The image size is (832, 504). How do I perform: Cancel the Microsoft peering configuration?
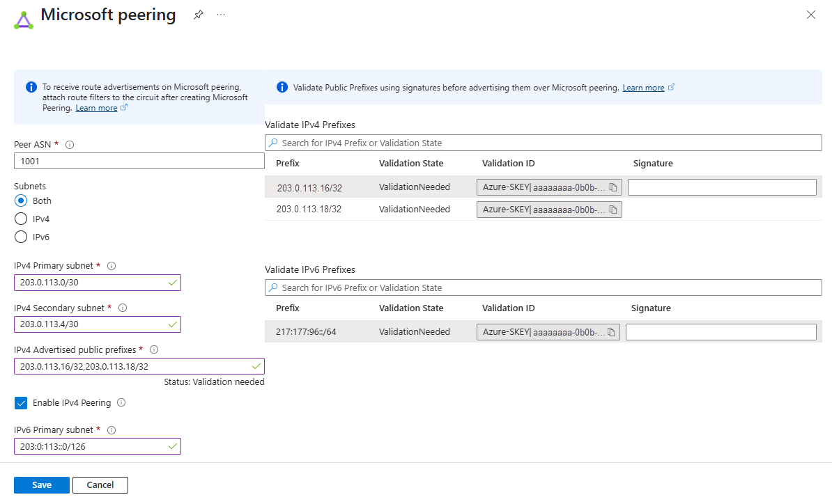click(x=100, y=485)
